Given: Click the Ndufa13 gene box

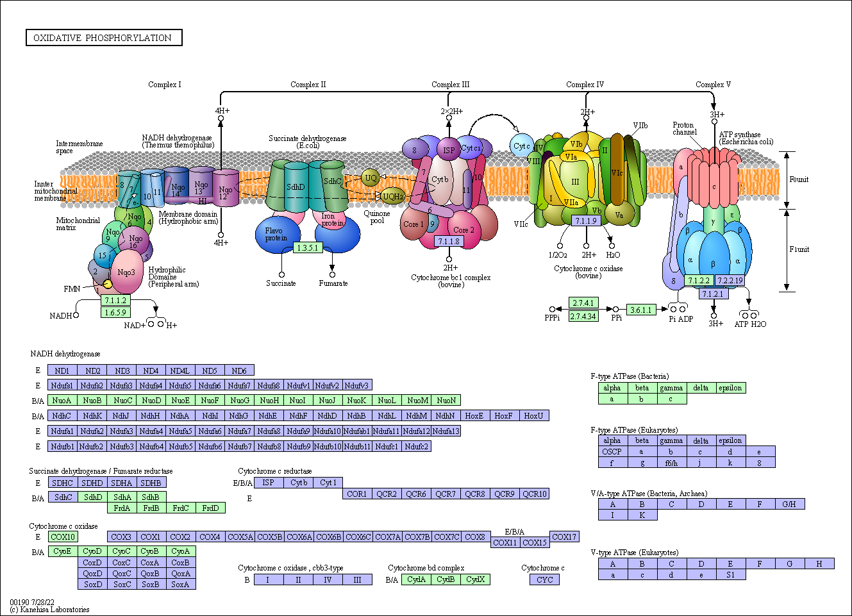Looking at the screenshot, I should [x=446, y=431].
